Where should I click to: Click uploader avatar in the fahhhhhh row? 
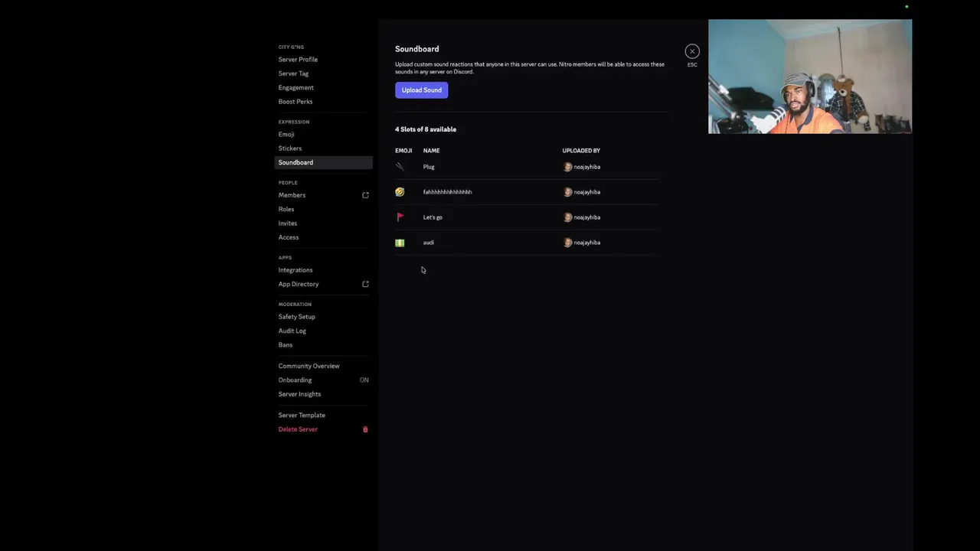pyautogui.click(x=567, y=192)
